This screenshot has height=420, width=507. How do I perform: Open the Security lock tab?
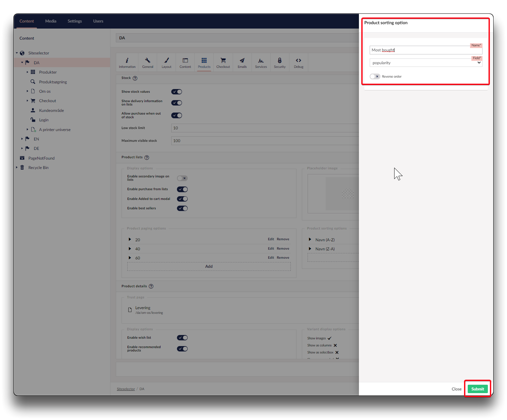280,62
